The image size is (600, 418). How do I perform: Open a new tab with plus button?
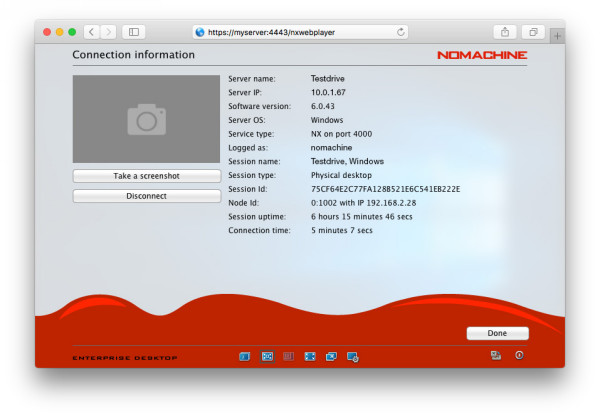tap(558, 36)
